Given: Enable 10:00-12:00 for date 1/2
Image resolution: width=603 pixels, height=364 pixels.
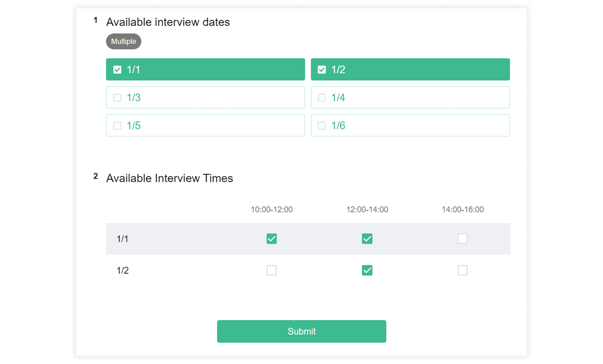Looking at the screenshot, I should pyautogui.click(x=272, y=270).
